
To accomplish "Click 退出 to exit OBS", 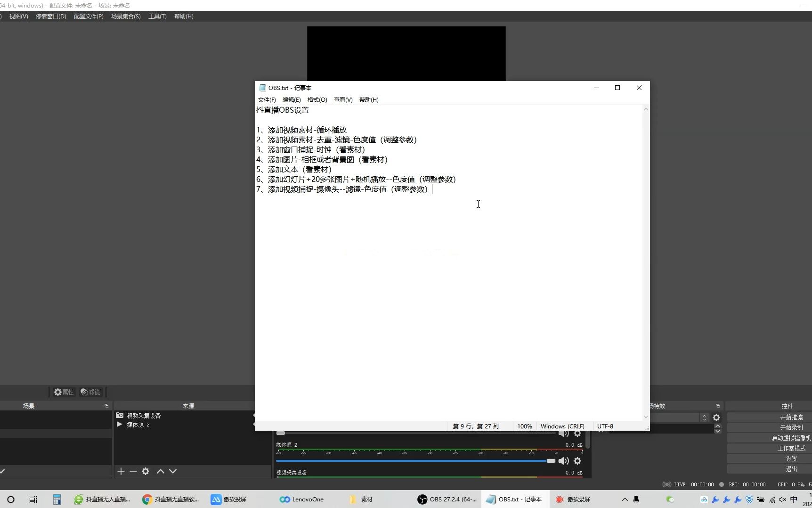I will pos(770,469).
